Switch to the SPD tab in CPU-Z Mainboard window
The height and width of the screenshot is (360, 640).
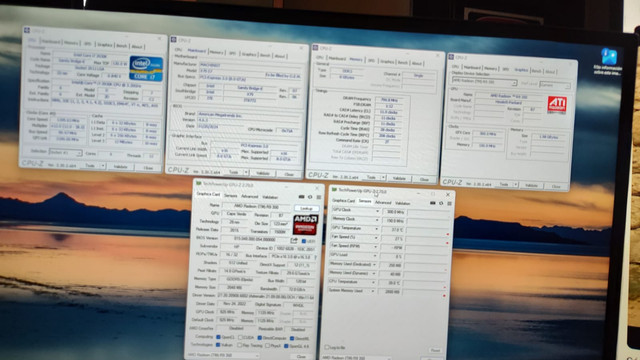232,53
